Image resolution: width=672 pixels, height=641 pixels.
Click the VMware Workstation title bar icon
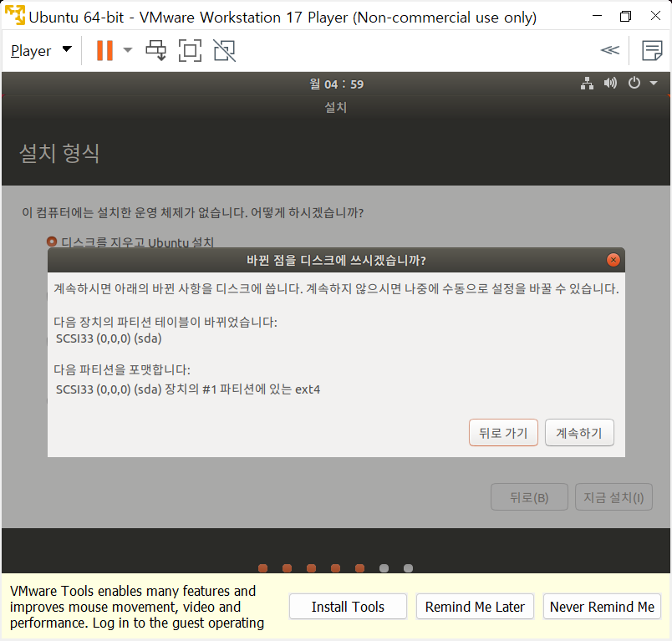tap(14, 15)
